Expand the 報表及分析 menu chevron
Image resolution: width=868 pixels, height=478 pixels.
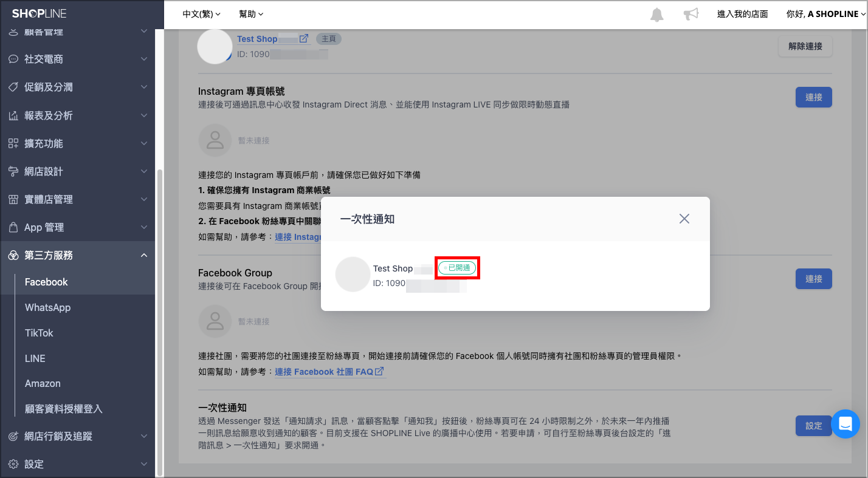point(144,115)
